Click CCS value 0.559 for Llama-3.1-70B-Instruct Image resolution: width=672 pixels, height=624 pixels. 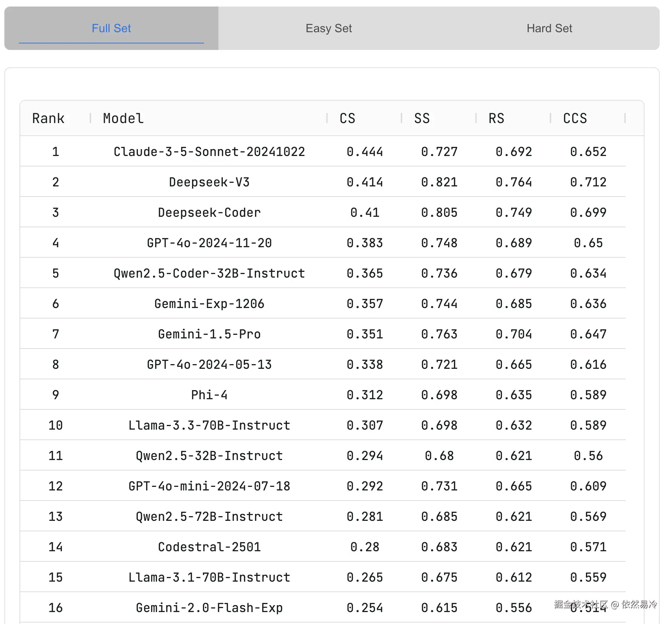click(588, 577)
